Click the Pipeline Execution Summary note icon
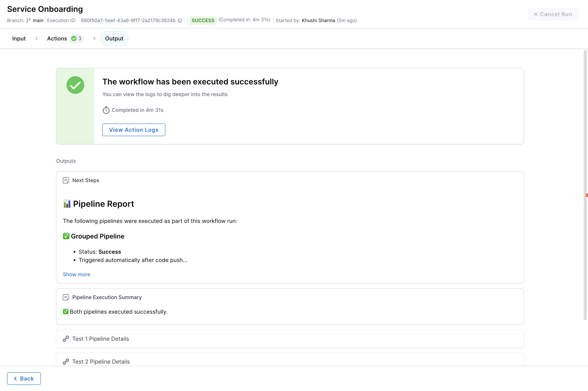This screenshot has height=391, width=588. pyautogui.click(x=66, y=297)
